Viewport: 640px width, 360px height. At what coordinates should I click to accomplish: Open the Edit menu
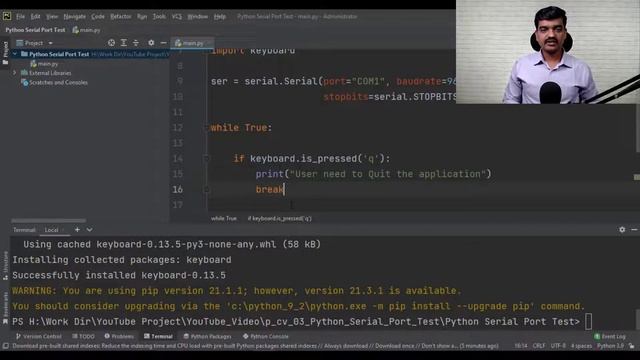[x=36, y=17]
